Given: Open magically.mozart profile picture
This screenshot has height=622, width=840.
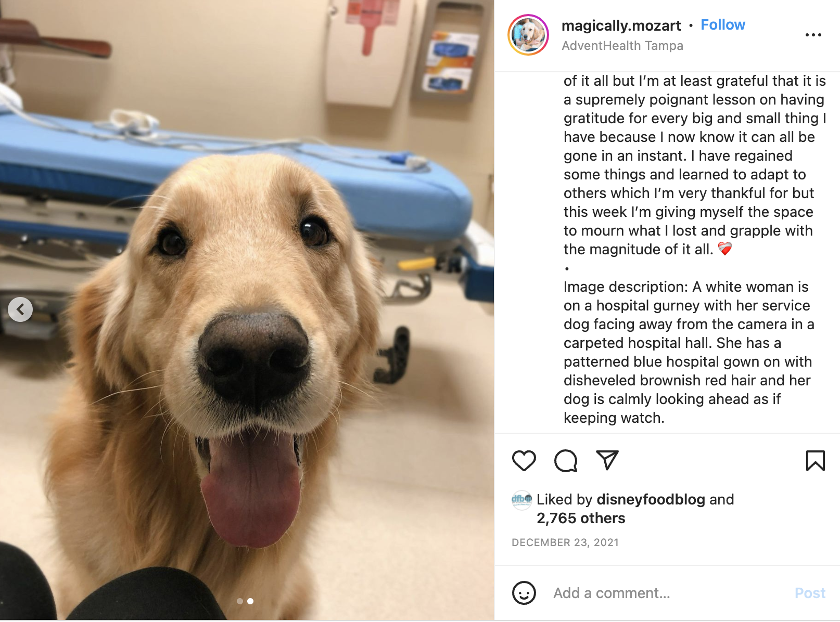Looking at the screenshot, I should pyautogui.click(x=528, y=35).
